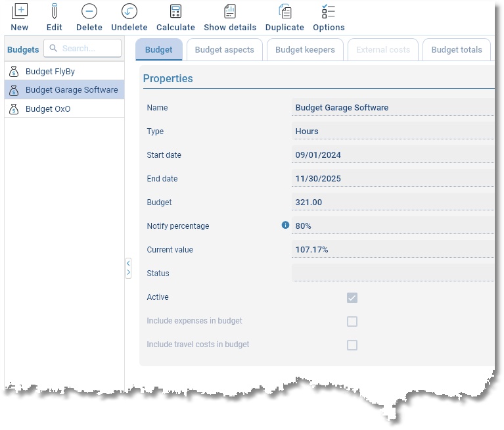The image size is (504, 430).
Task: Click the Include travel costs in budget label
Action: pos(198,344)
